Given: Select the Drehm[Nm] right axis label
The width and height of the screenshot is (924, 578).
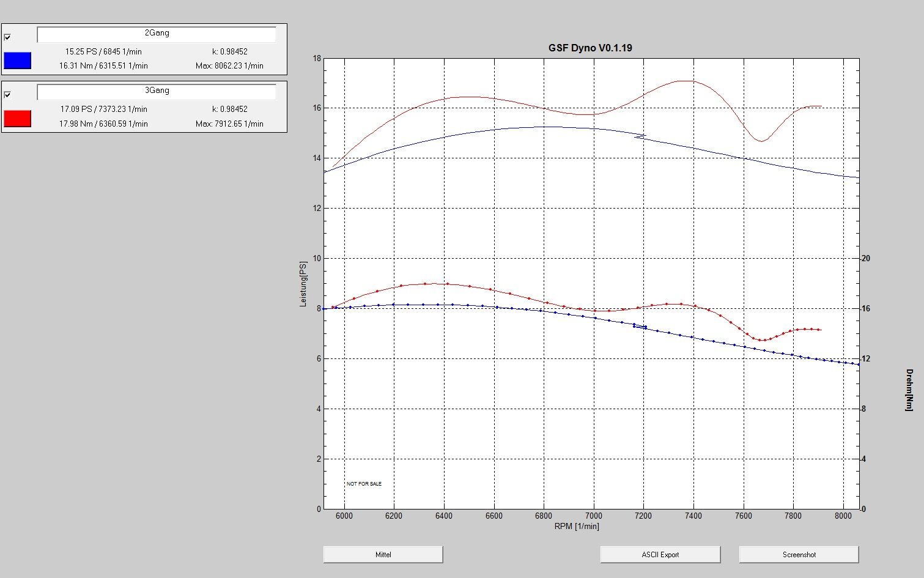Looking at the screenshot, I should point(909,390).
